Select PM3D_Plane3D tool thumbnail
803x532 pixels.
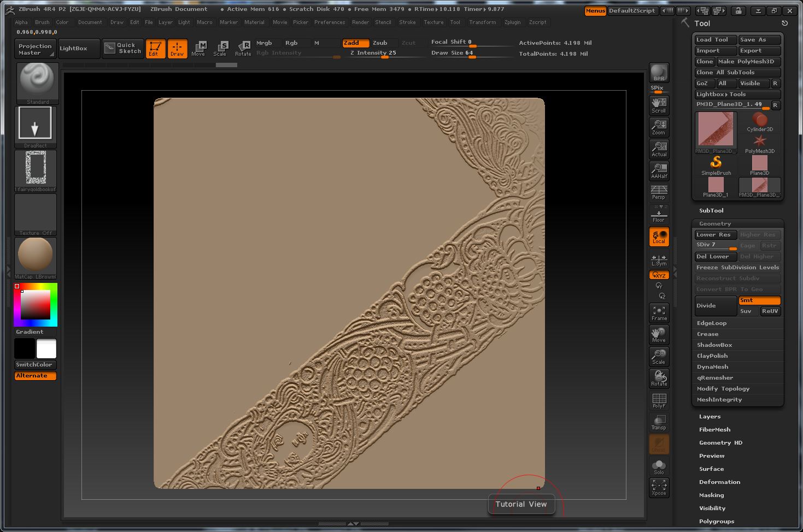(x=716, y=133)
